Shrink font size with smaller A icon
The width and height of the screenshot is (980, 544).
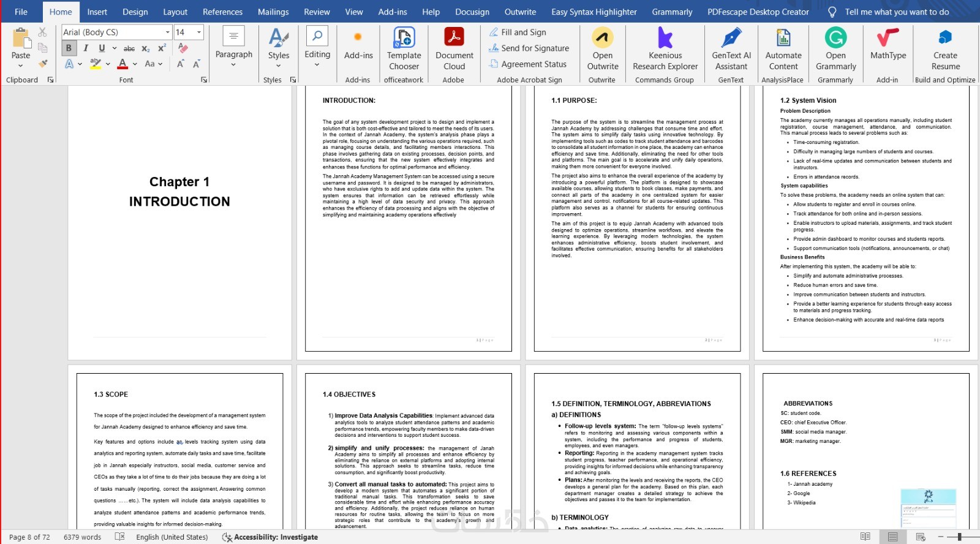click(x=196, y=64)
